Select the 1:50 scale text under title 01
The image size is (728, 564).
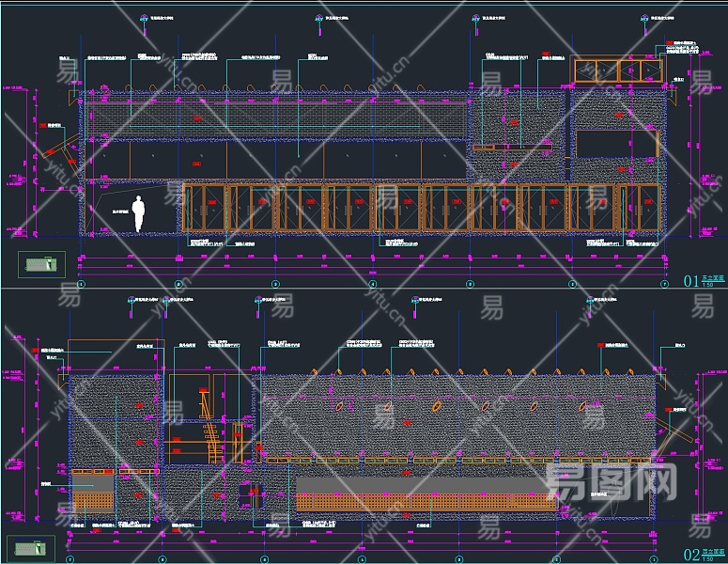tap(707, 284)
